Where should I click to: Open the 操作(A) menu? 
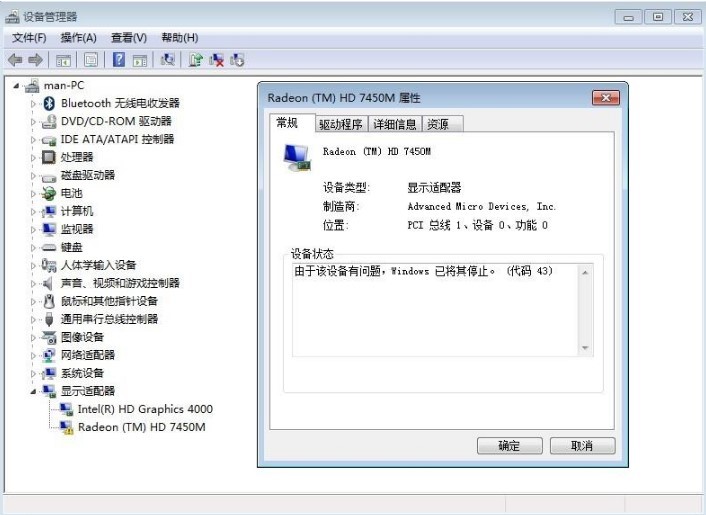(x=79, y=38)
